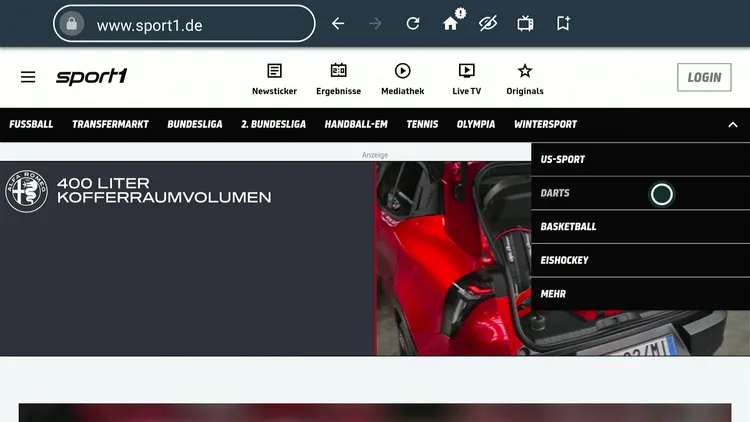Go back with the browser back arrow
This screenshot has height=422, width=750.
click(x=338, y=23)
